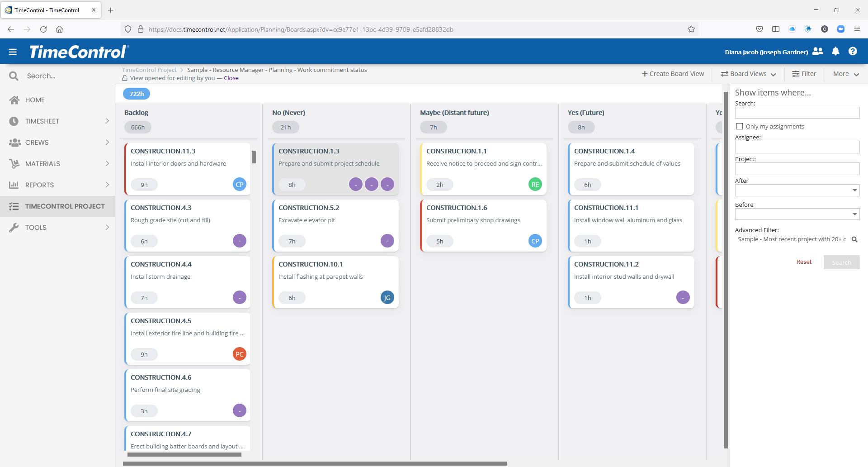
Task: Click the Create Board View button
Action: click(673, 74)
